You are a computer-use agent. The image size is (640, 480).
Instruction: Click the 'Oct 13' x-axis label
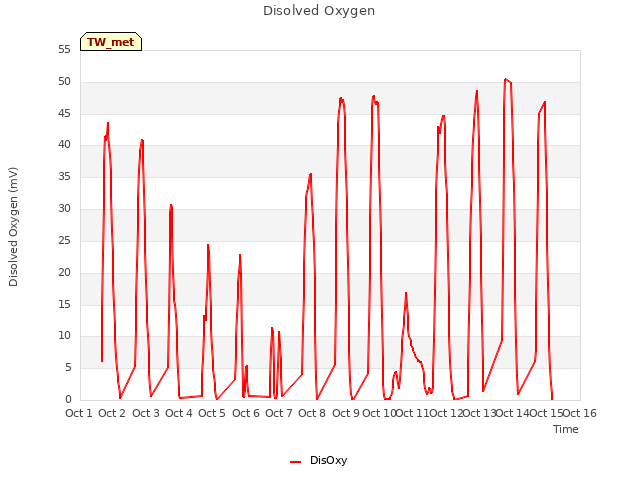point(479,413)
